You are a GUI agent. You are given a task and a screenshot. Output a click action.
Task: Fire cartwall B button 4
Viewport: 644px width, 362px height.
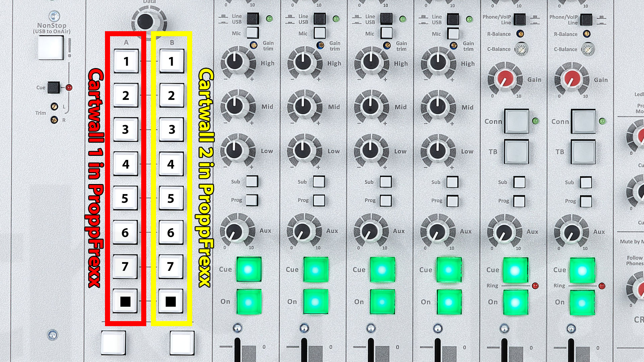(171, 164)
